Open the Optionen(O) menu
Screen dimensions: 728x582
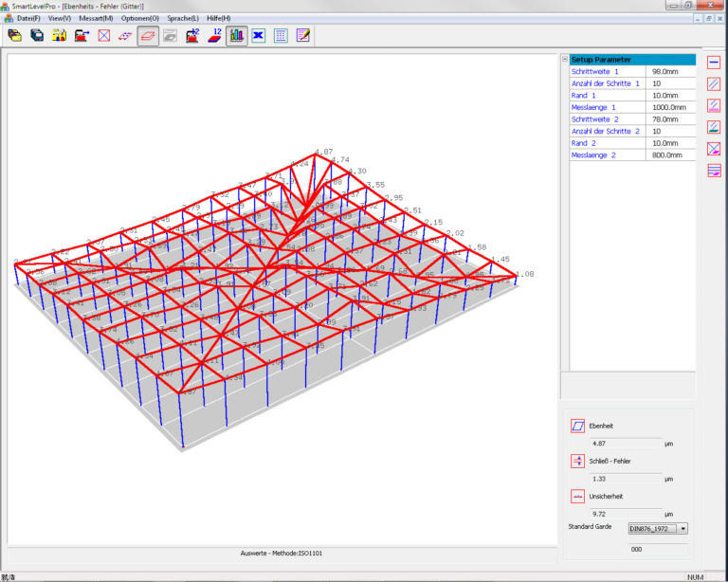pyautogui.click(x=139, y=18)
